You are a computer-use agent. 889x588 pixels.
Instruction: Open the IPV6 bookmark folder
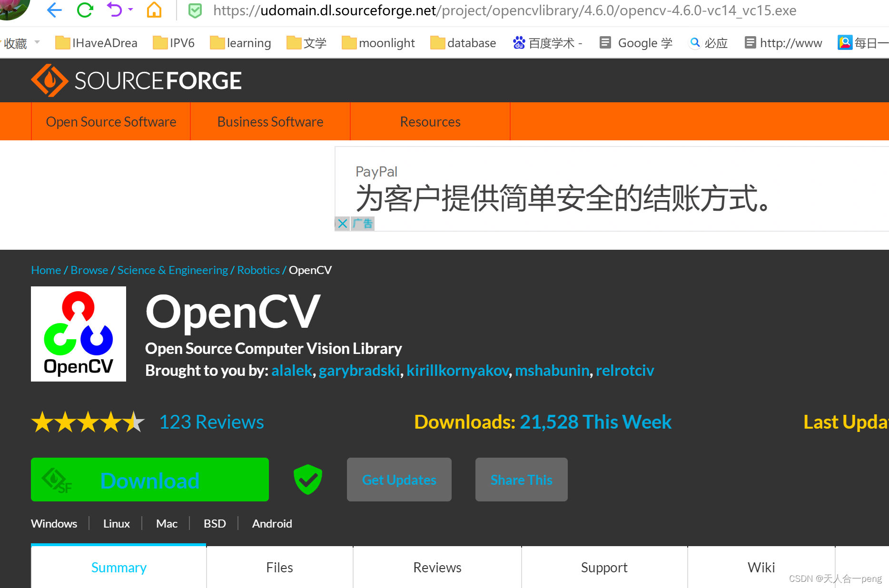[x=174, y=43]
